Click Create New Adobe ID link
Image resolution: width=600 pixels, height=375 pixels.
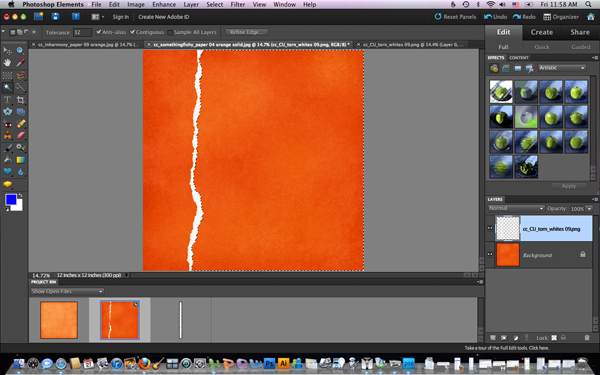click(x=163, y=17)
